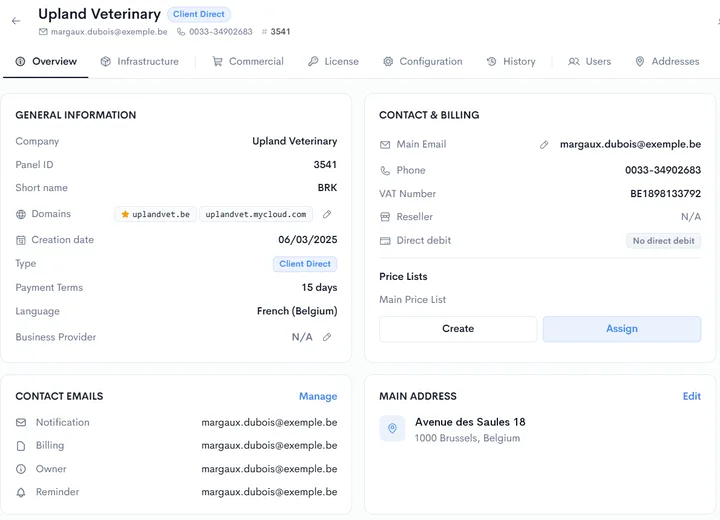The width and height of the screenshot is (720, 520).
Task: Click Create price list button
Action: [458, 329]
